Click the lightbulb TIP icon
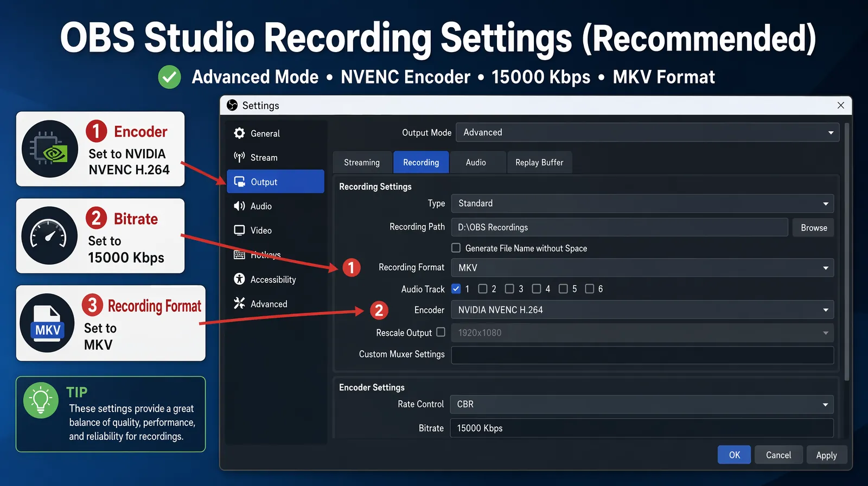This screenshot has height=486, width=868. (41, 400)
